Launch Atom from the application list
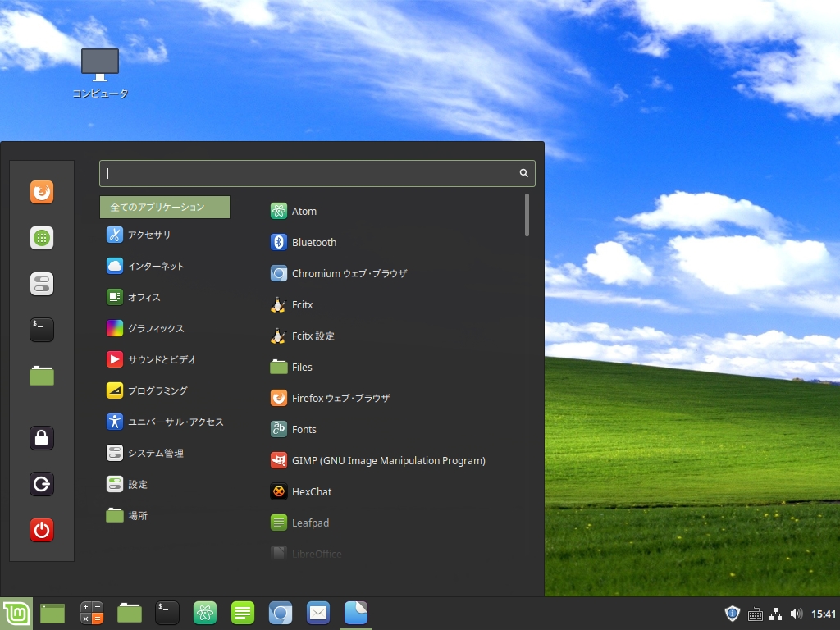 304,212
